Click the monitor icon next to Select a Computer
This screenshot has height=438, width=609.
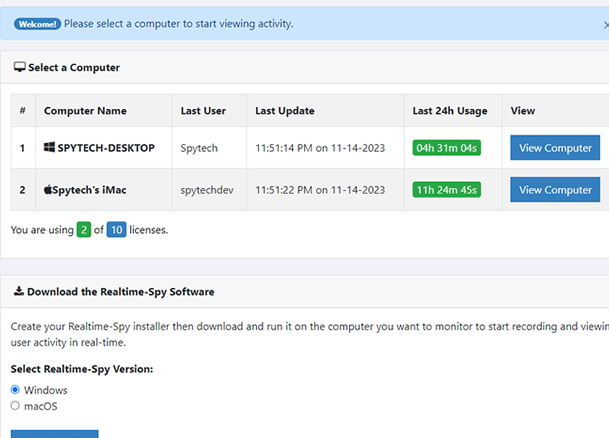(19, 67)
